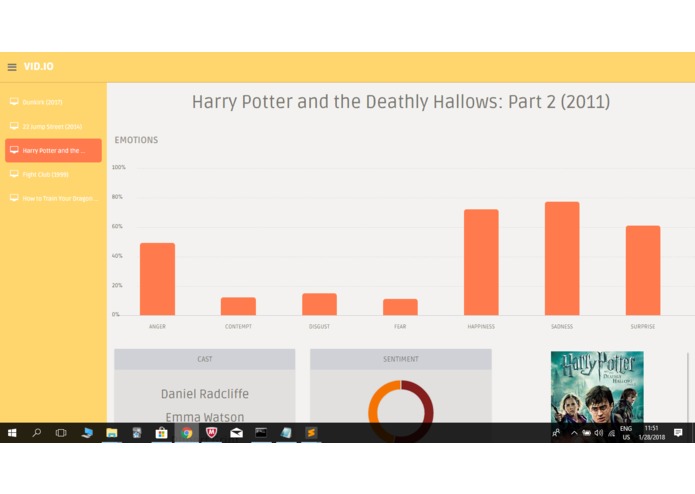Screen dimensions: 695x494
Task: Click the volume speaker icon in tray
Action: click(x=599, y=433)
